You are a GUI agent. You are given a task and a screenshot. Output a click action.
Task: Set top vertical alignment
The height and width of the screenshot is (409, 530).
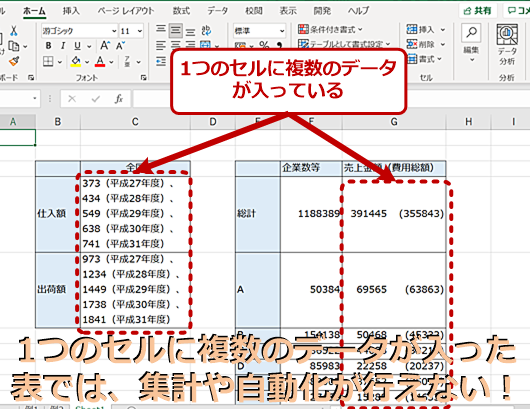coord(161,29)
